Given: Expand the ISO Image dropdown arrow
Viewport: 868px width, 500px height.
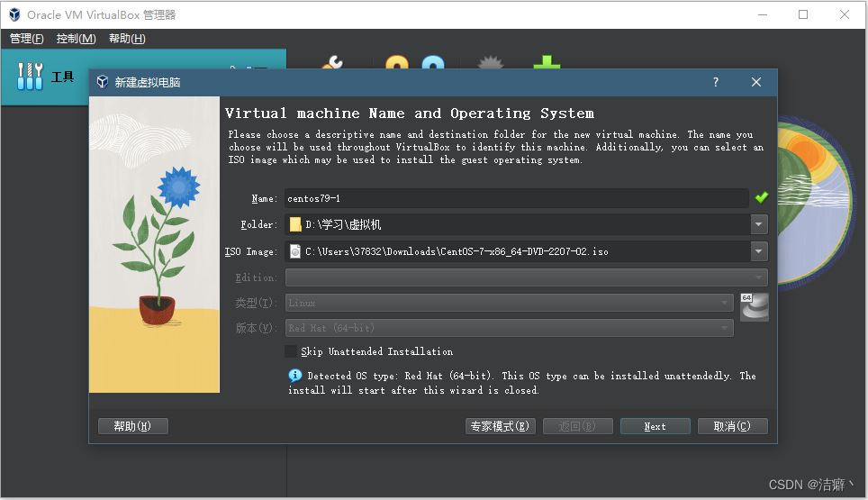Looking at the screenshot, I should [758, 251].
